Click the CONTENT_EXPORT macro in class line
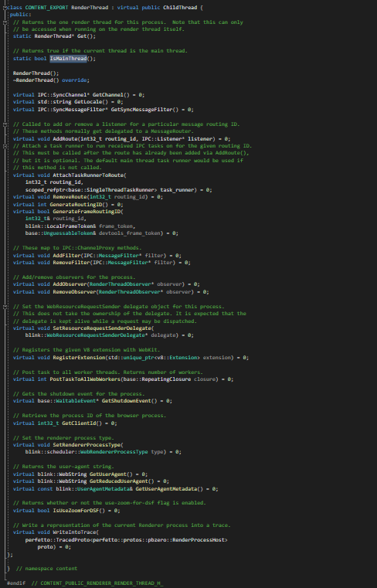The image size is (377, 588). (x=46, y=8)
